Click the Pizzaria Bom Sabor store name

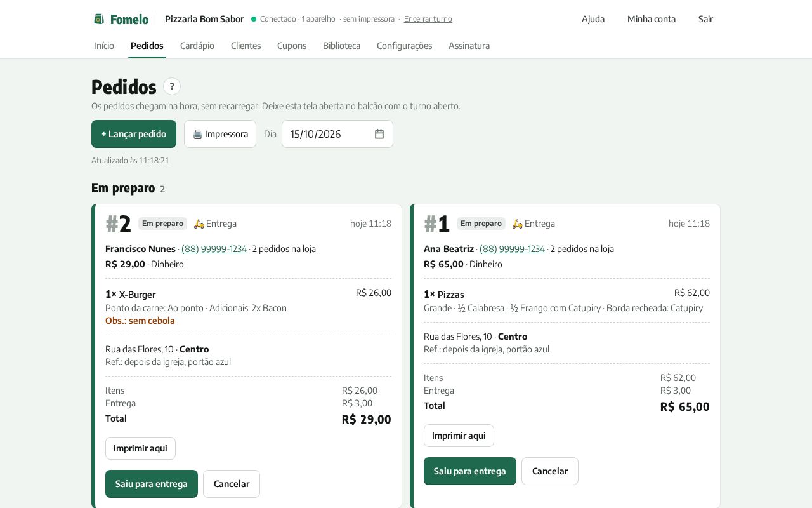pos(204,19)
